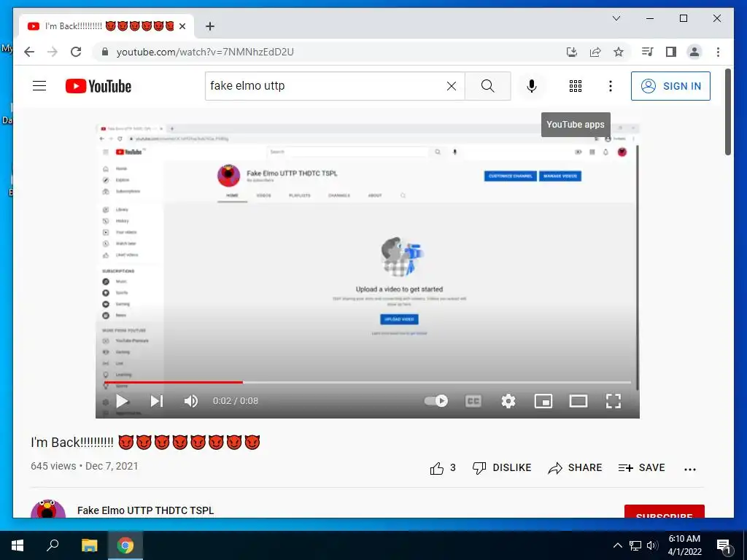Bookmark this page with star
Viewport: 747px width, 560px height.
coord(619,52)
